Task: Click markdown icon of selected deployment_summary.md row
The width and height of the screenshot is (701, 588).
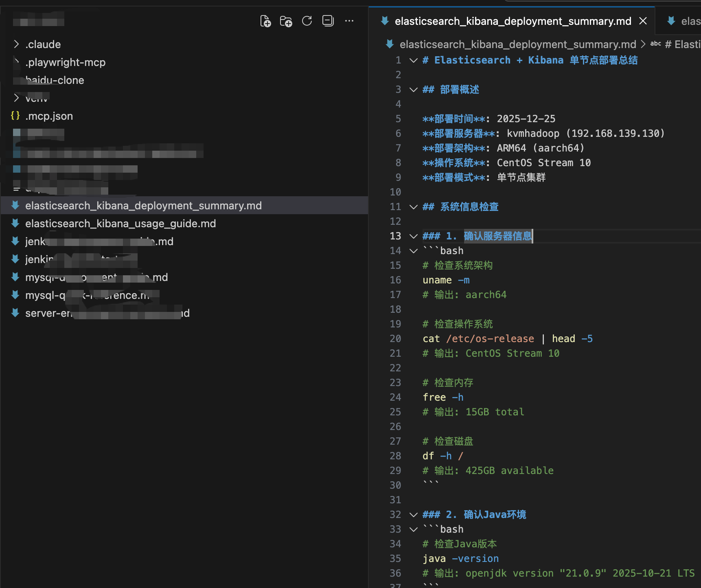Action: (15, 205)
